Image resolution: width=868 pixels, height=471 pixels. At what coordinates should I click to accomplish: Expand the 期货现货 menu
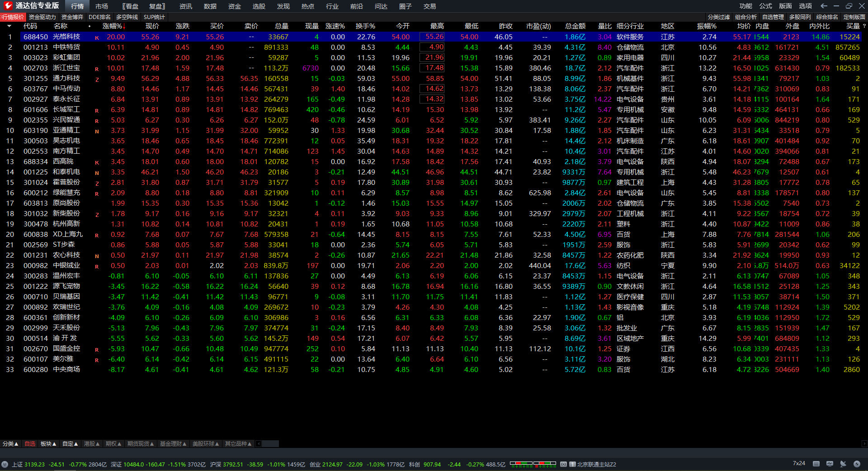click(141, 444)
